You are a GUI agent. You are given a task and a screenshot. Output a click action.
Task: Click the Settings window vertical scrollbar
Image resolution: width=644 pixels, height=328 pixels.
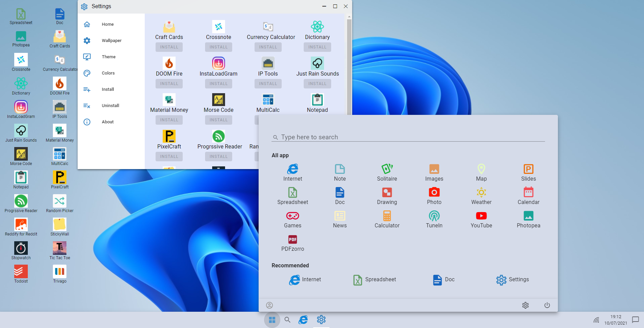click(x=349, y=67)
